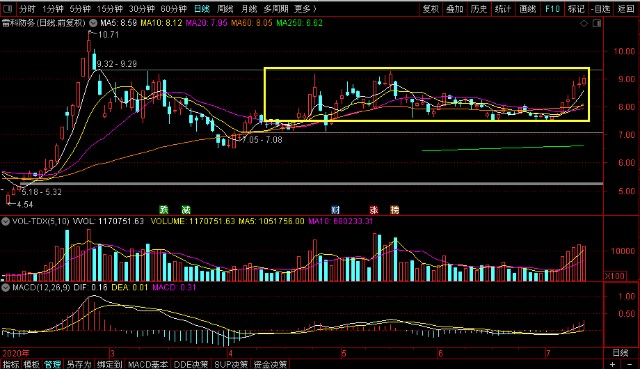Image resolution: width=640 pixels, height=369 pixels.
Task: Expand the main chart indicator dropdown arrow
Action: tap(93, 23)
